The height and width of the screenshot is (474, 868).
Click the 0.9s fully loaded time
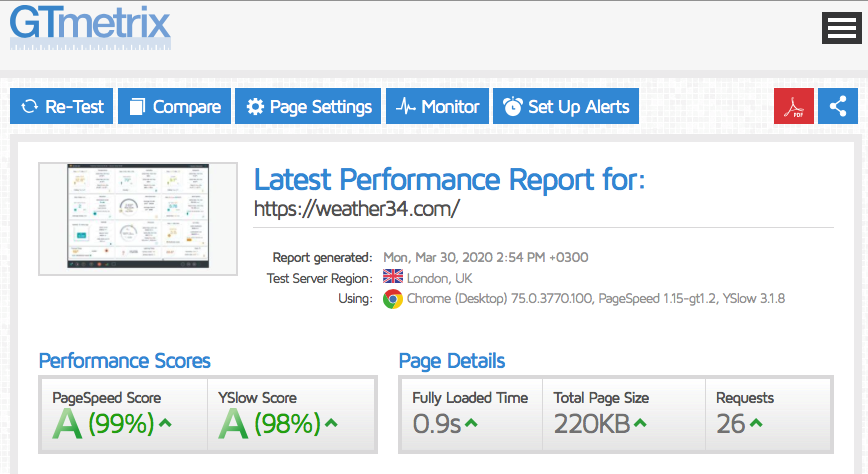pos(437,424)
